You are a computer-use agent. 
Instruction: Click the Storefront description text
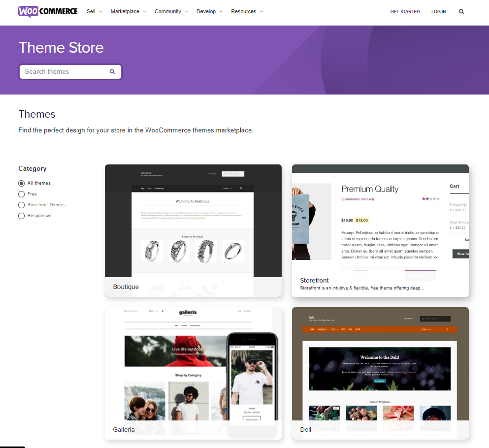click(362, 288)
